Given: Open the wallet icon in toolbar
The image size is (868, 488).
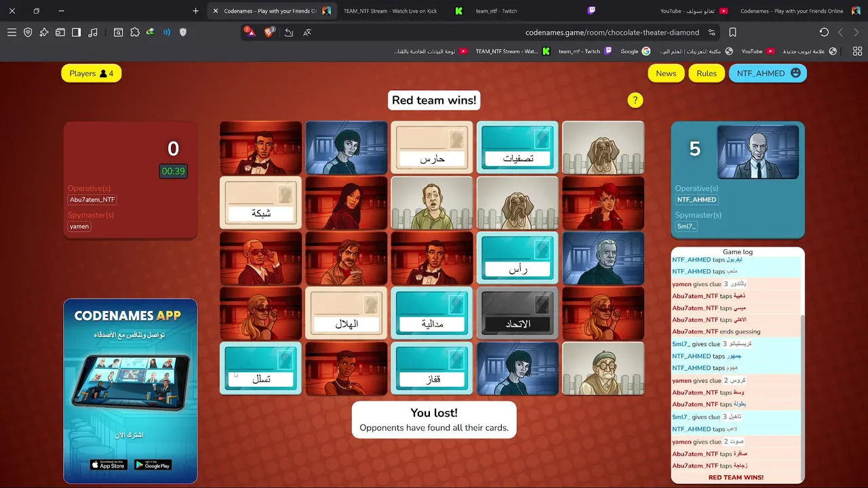Looking at the screenshot, I should point(60,33).
